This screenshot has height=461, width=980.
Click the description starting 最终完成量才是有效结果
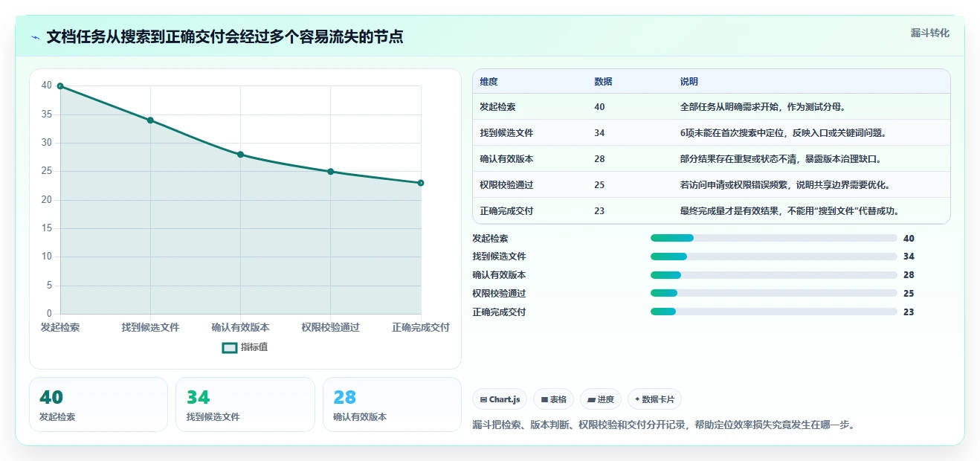(790, 211)
